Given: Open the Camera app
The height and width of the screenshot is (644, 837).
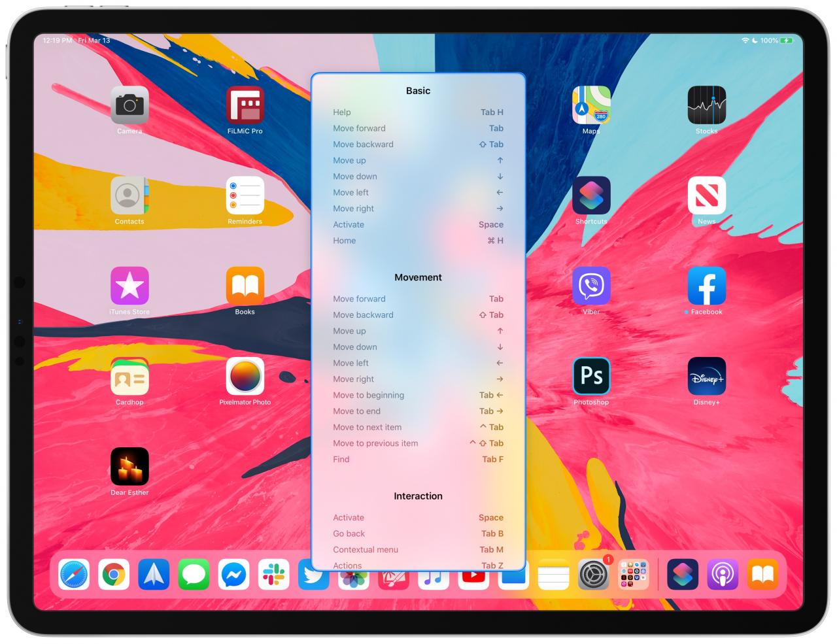Looking at the screenshot, I should pyautogui.click(x=129, y=105).
